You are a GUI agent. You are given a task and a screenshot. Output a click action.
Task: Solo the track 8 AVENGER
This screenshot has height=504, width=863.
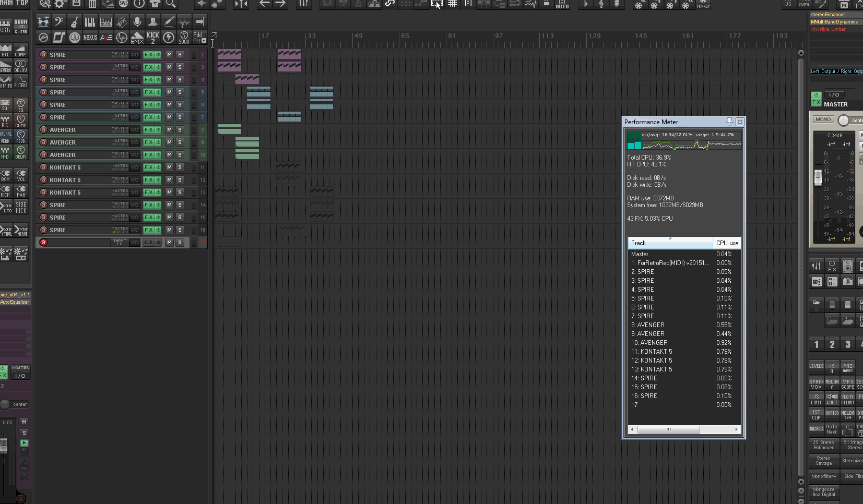[180, 130]
